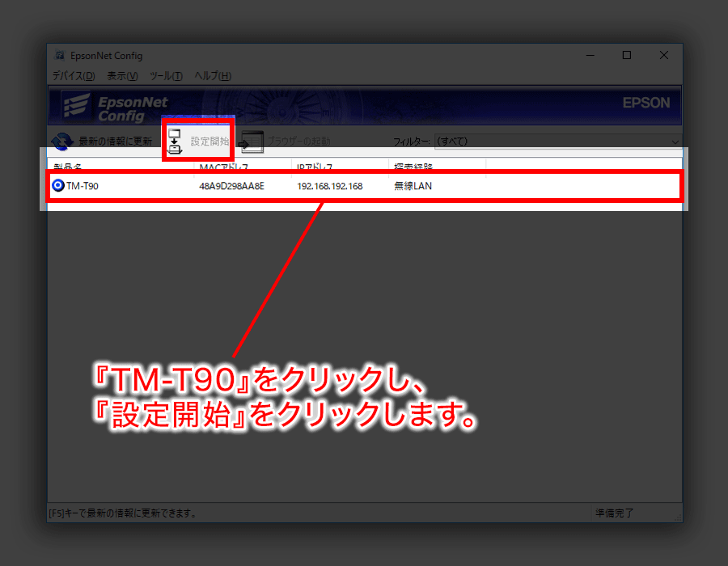Open the ツール(T) menu
The image size is (728, 566).
pos(166,76)
